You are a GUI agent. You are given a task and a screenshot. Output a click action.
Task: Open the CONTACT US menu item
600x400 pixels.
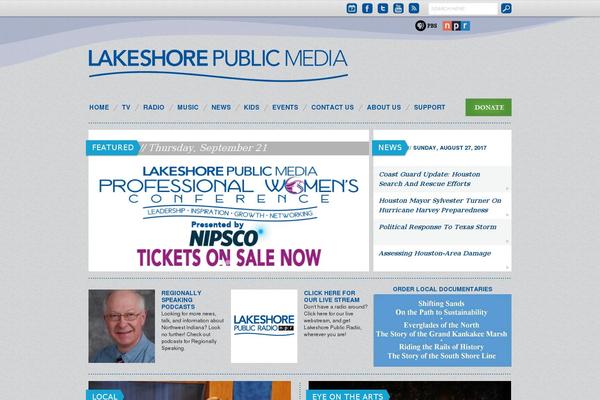point(333,108)
